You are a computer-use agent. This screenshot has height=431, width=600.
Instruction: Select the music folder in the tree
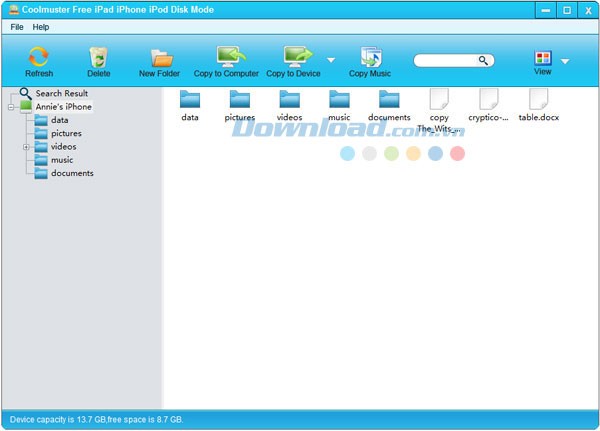(x=61, y=160)
